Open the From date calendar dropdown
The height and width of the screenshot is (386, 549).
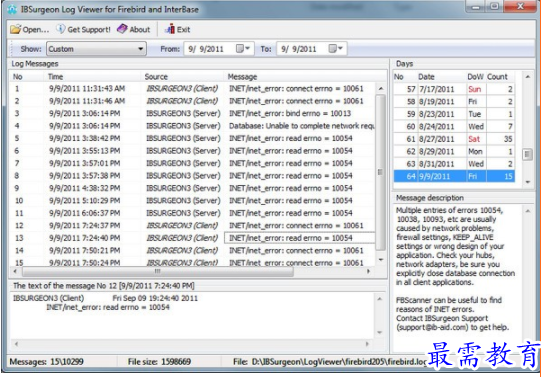point(243,48)
